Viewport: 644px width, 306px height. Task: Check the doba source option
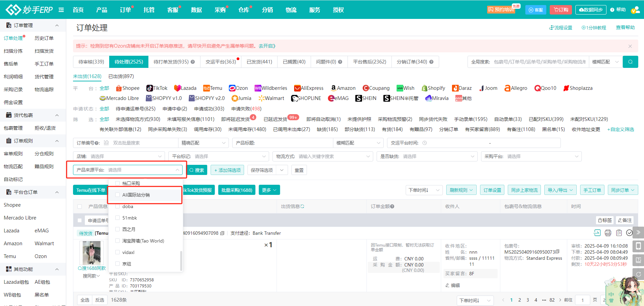tap(118, 206)
